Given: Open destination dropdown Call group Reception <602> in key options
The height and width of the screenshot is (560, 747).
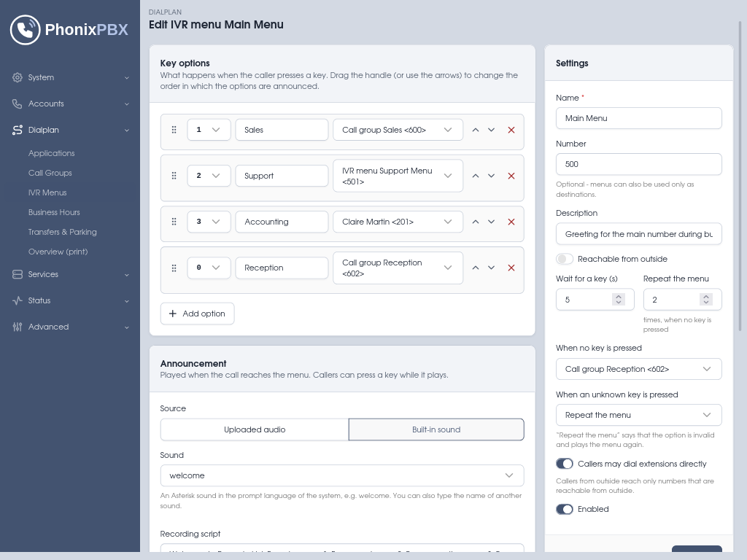Looking at the screenshot, I should (398, 268).
